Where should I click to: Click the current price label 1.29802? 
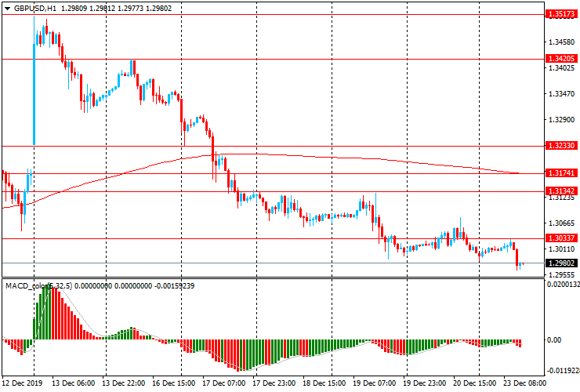point(561,263)
